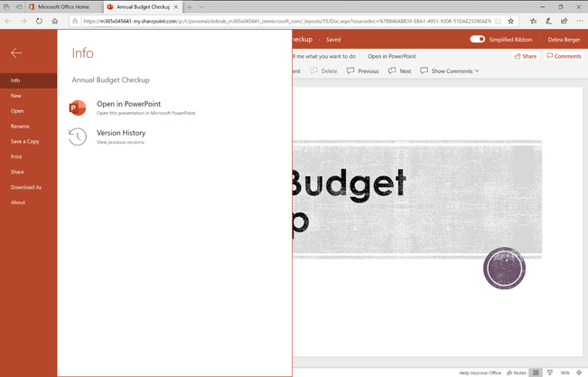Select Share in the sidebar menu

tap(29, 172)
